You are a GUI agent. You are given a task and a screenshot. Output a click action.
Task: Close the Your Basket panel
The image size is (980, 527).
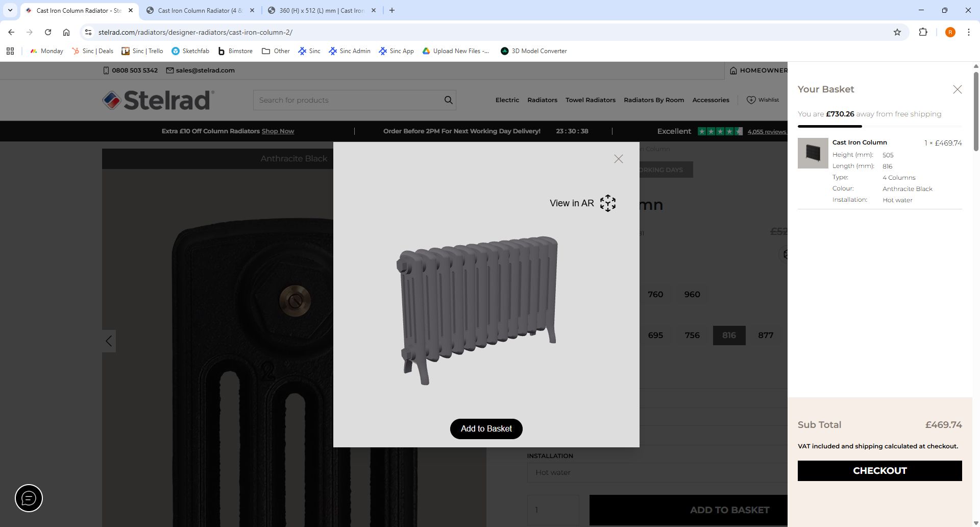tap(957, 89)
